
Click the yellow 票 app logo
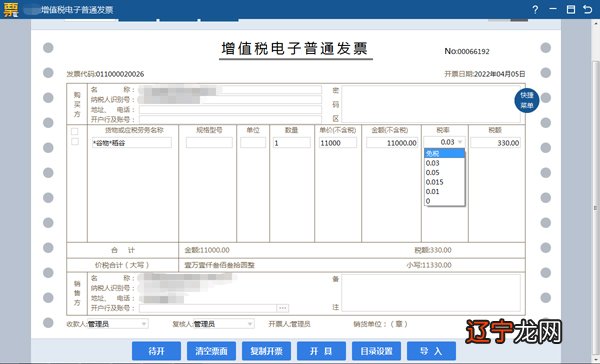(11, 10)
